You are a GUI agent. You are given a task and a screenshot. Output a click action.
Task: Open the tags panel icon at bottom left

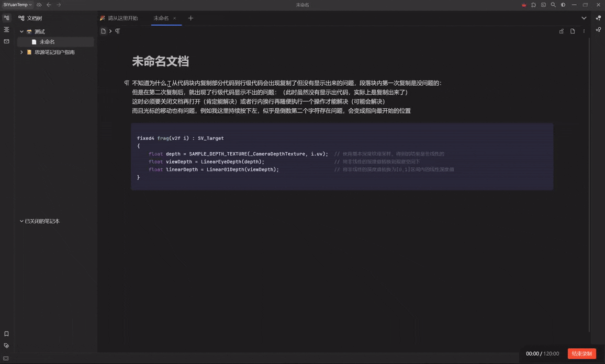pos(6,345)
